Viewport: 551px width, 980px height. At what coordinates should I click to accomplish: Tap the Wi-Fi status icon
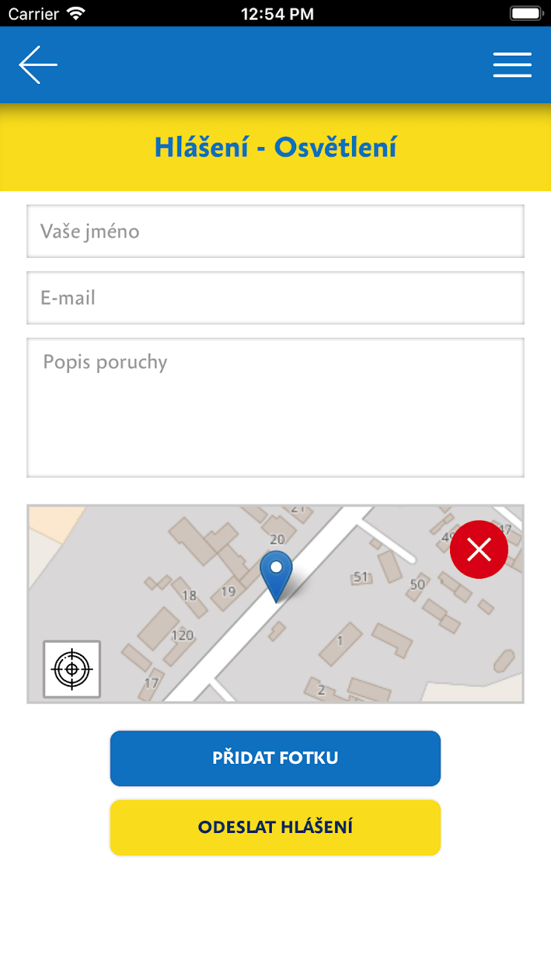76,13
